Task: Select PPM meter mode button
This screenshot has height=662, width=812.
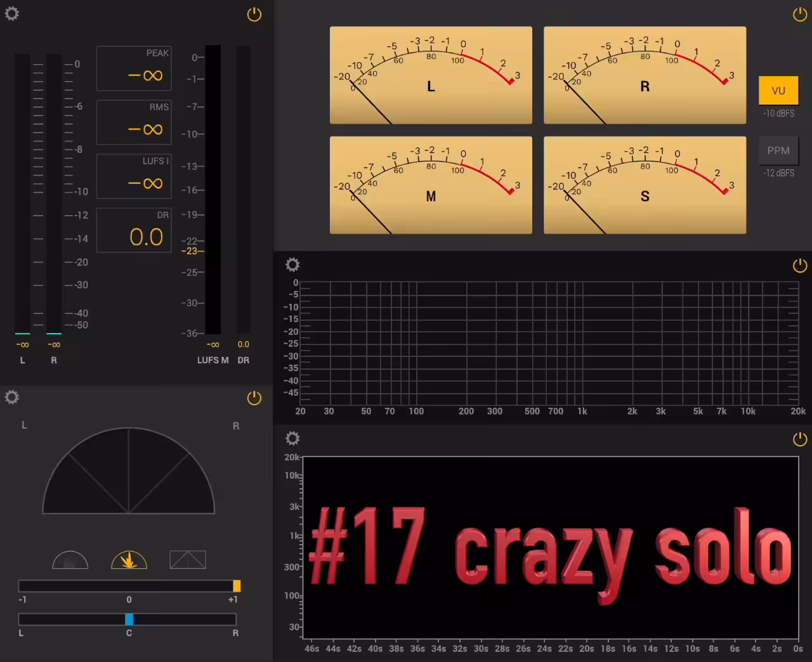Action: [x=778, y=150]
